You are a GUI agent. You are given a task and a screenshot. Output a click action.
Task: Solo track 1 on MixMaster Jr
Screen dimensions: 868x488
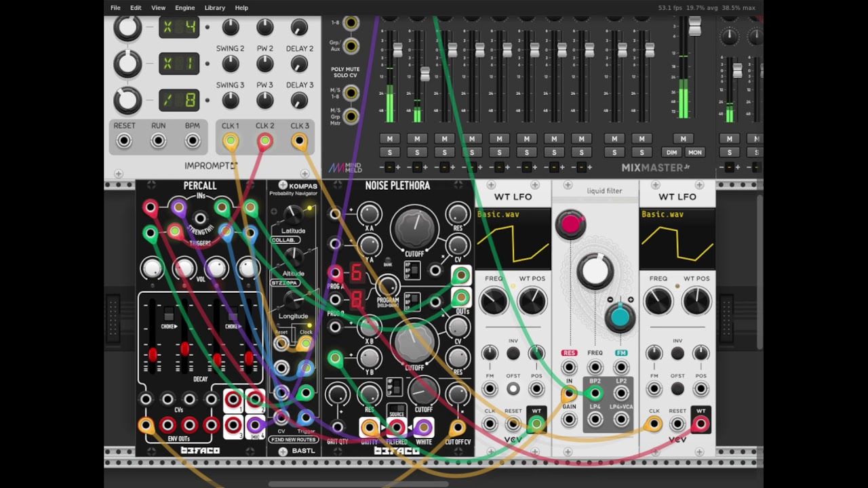389,152
